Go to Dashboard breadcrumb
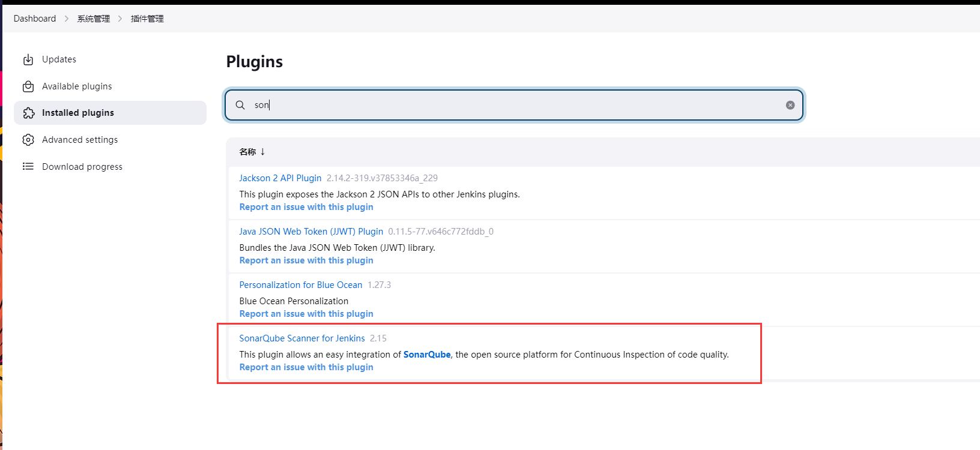Viewport: 980px width, 450px height. (x=35, y=19)
